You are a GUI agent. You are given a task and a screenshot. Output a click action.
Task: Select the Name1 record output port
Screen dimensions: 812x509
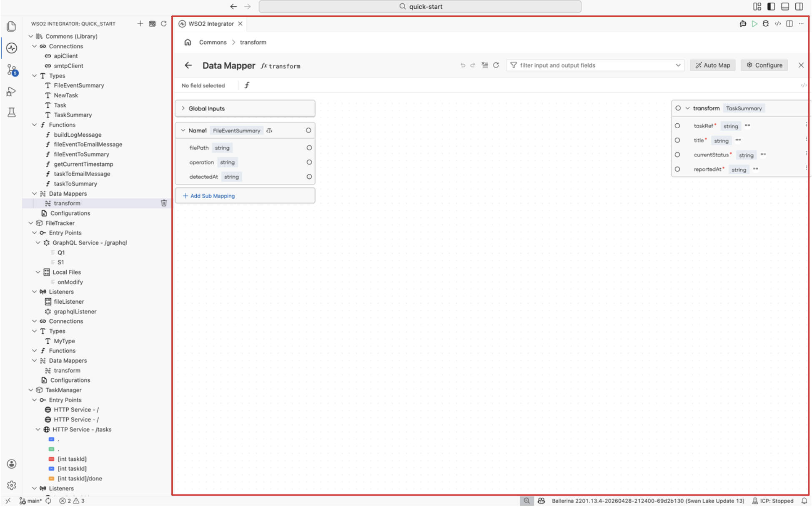(308, 130)
